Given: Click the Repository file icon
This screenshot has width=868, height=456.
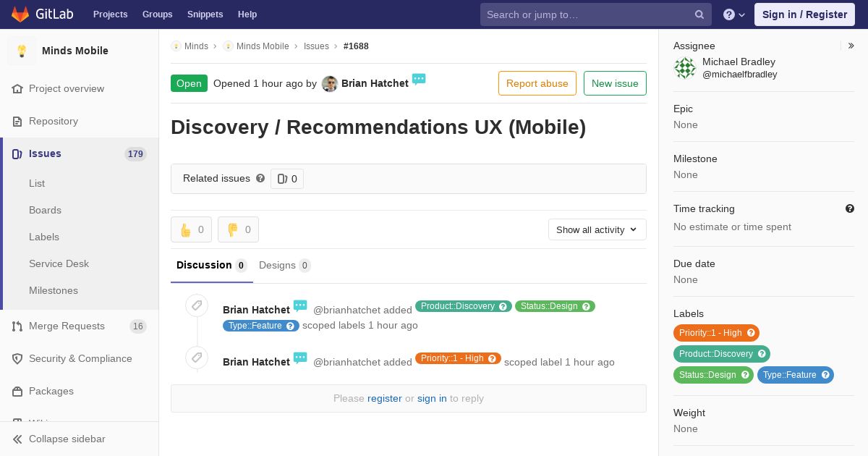Looking at the screenshot, I should pyautogui.click(x=17, y=121).
